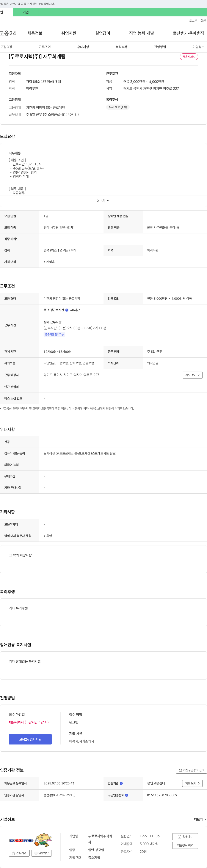Click registration date 2025.07.03 10:26:43
The width and height of the screenshot is (207, 868).
(x=59, y=783)
